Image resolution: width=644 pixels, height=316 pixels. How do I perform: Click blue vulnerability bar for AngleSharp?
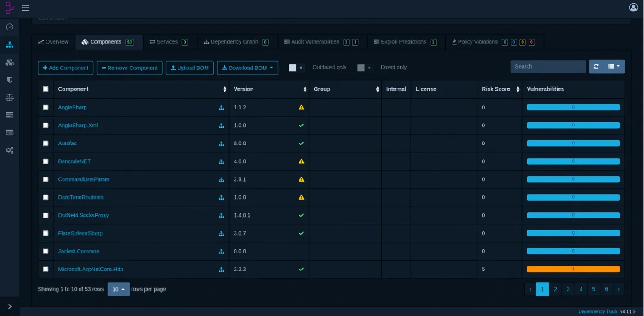point(573,107)
